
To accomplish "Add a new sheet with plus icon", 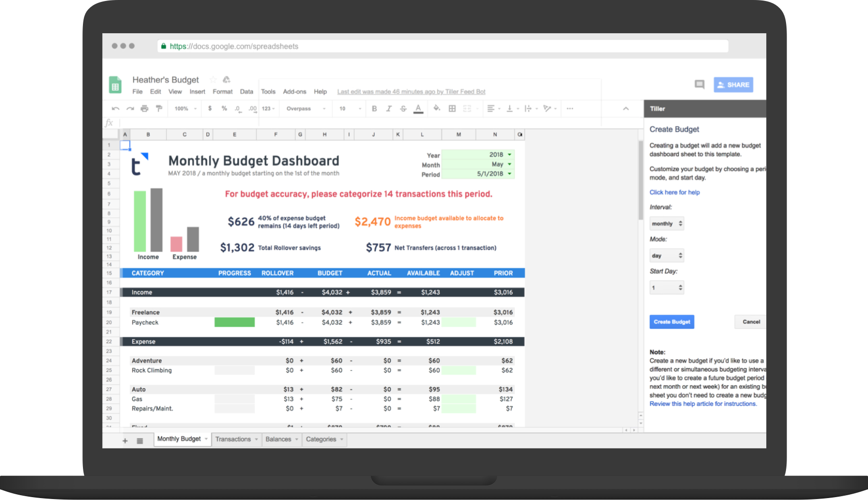I will pyautogui.click(x=125, y=441).
